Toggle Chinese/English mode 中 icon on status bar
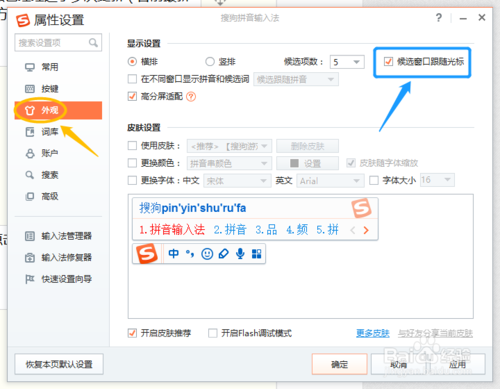This screenshot has height=389, width=500. 173,254
